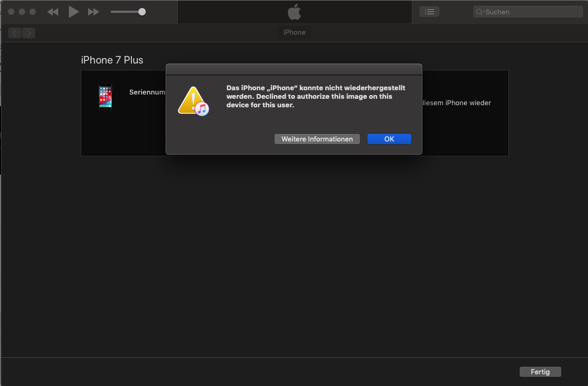The height and width of the screenshot is (386, 588).
Task: Start playback with the play button
Action: pyautogui.click(x=74, y=12)
